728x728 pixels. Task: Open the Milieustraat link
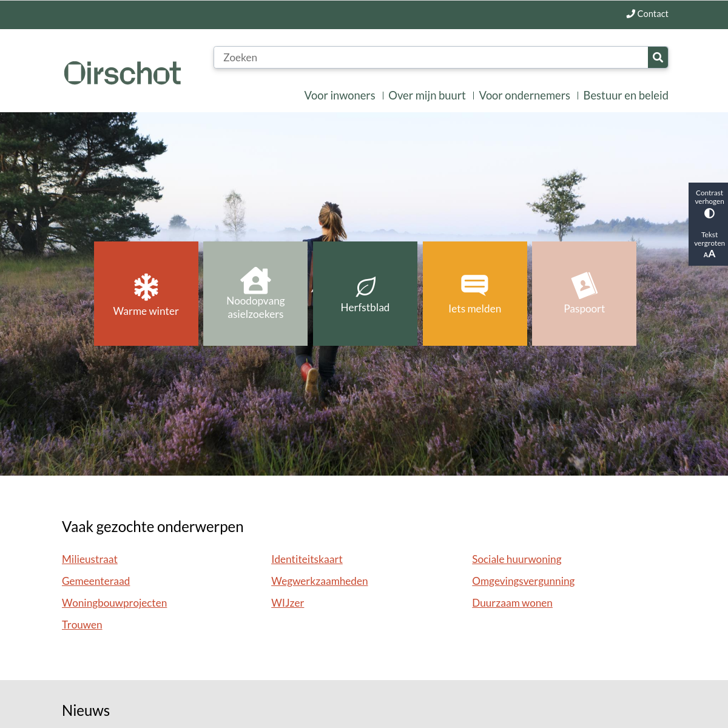pyautogui.click(x=90, y=559)
